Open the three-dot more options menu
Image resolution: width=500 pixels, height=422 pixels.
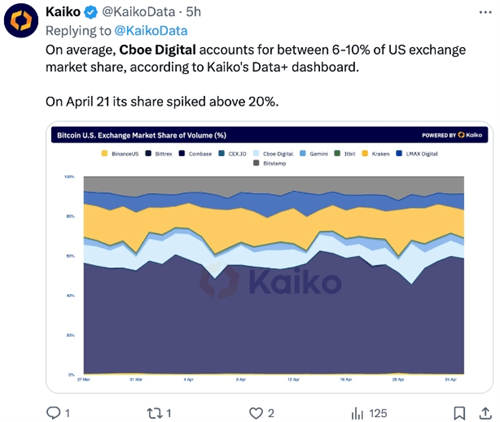[x=485, y=12]
